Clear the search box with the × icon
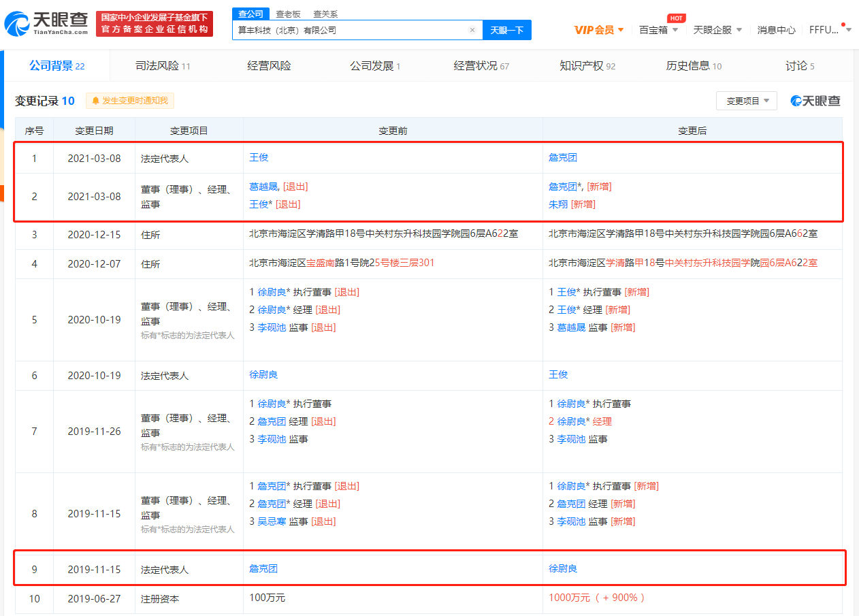Screen dimensions: 859x616 [x=472, y=30]
